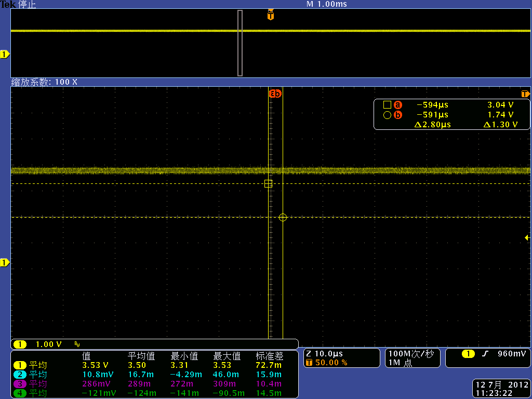The height and width of the screenshot is (399, 532).
Task: Click the trigger level arrow on right edge
Action: tap(527, 237)
